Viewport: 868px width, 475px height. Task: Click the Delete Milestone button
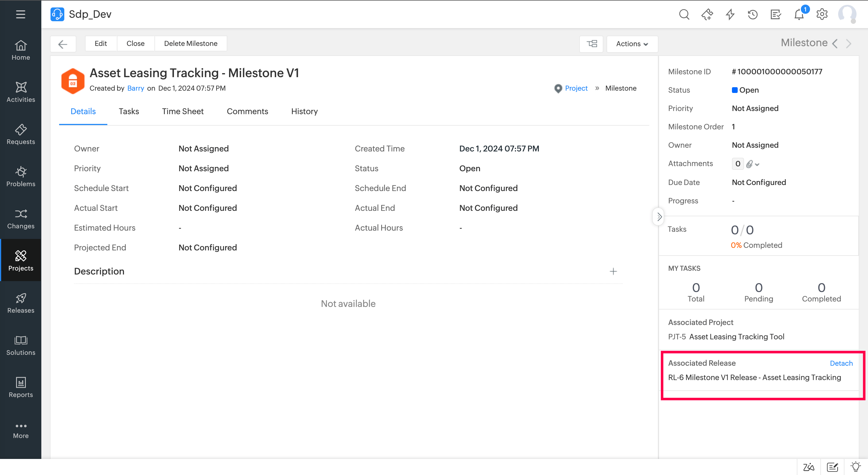(190, 43)
